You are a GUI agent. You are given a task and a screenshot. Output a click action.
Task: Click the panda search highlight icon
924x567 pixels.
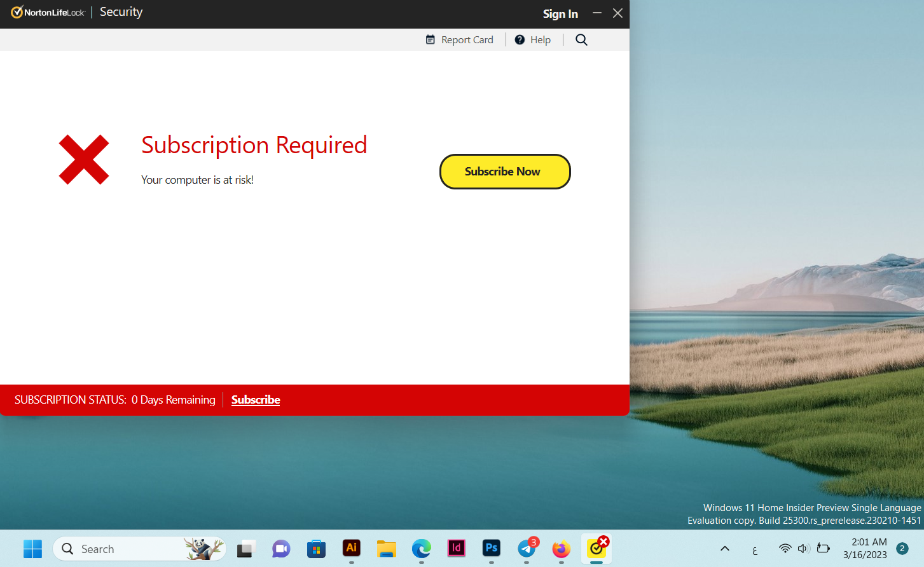203,549
